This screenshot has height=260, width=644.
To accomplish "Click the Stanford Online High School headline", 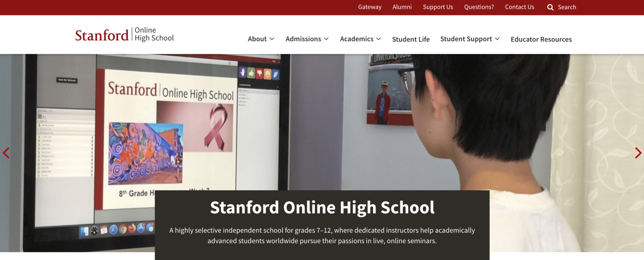I will point(322,207).
